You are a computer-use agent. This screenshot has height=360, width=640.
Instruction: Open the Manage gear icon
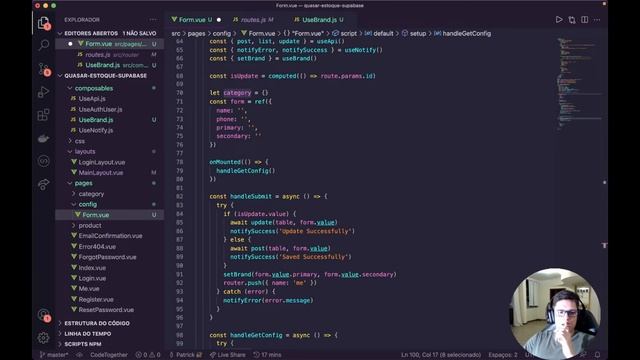pyautogui.click(x=43, y=338)
